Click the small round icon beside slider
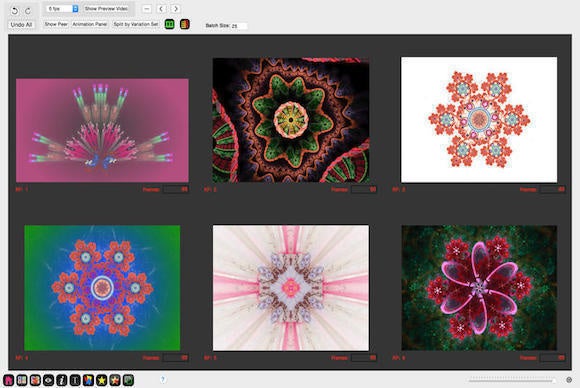 569,380
